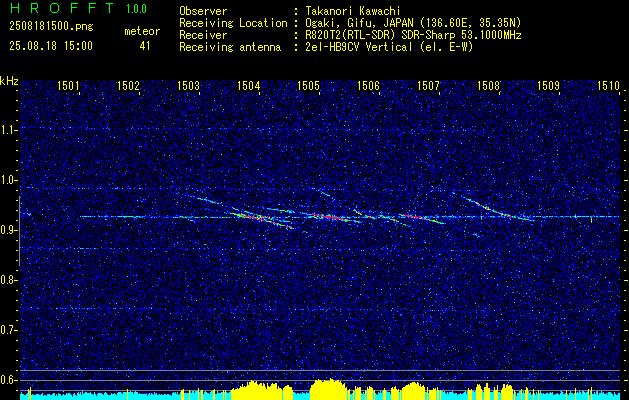Click the 1509 time axis label
Screen dimensions: 629x400
coord(548,85)
